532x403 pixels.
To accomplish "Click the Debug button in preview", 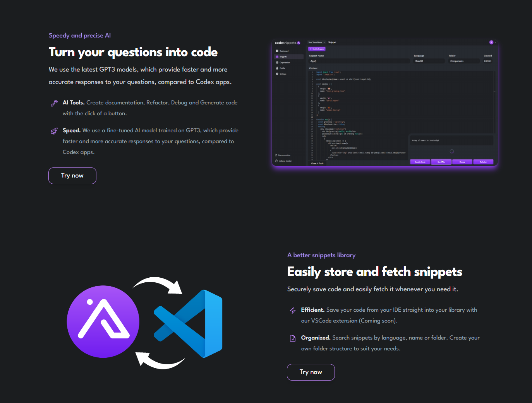I will [462, 162].
